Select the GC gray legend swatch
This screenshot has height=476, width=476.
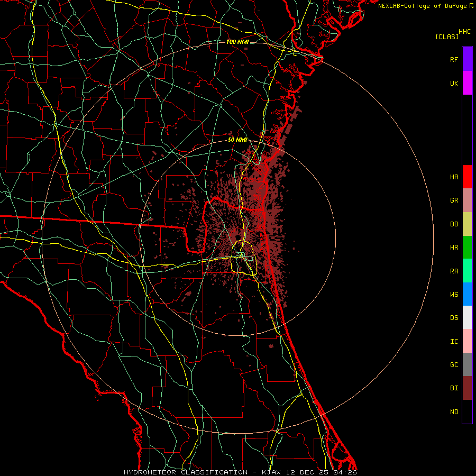click(x=467, y=364)
